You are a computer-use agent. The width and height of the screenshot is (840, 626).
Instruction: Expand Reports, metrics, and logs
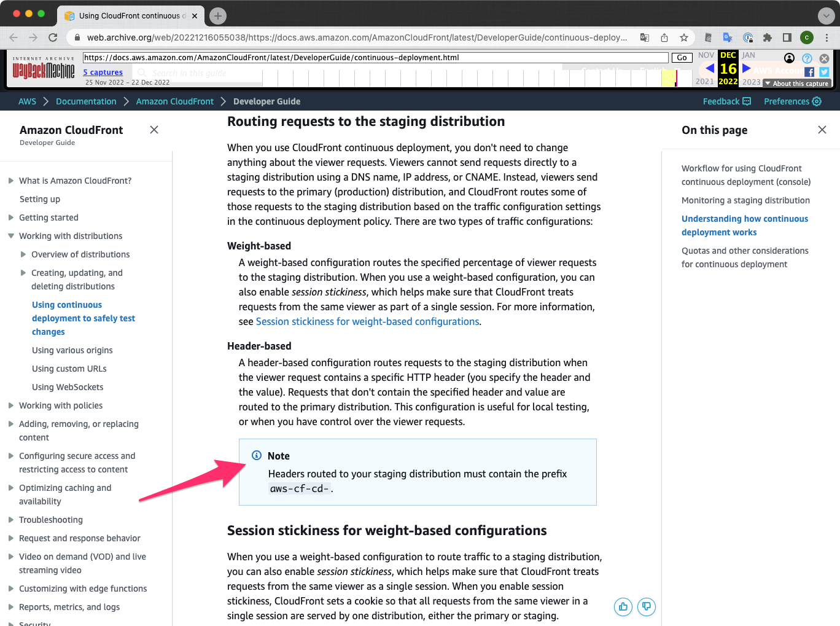11,607
